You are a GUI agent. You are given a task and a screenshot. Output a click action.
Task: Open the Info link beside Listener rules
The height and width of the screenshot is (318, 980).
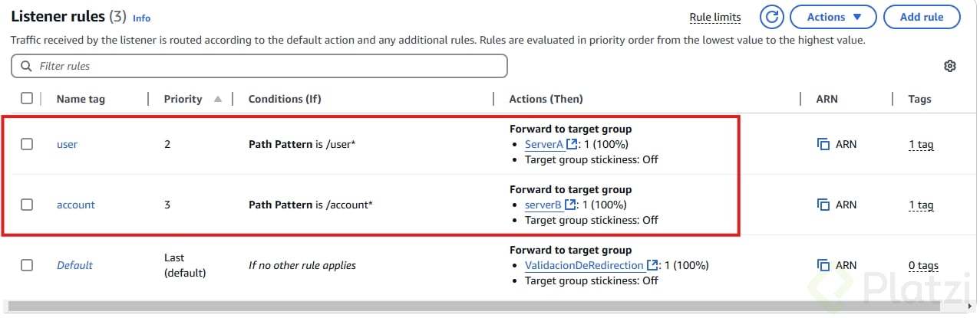141,18
